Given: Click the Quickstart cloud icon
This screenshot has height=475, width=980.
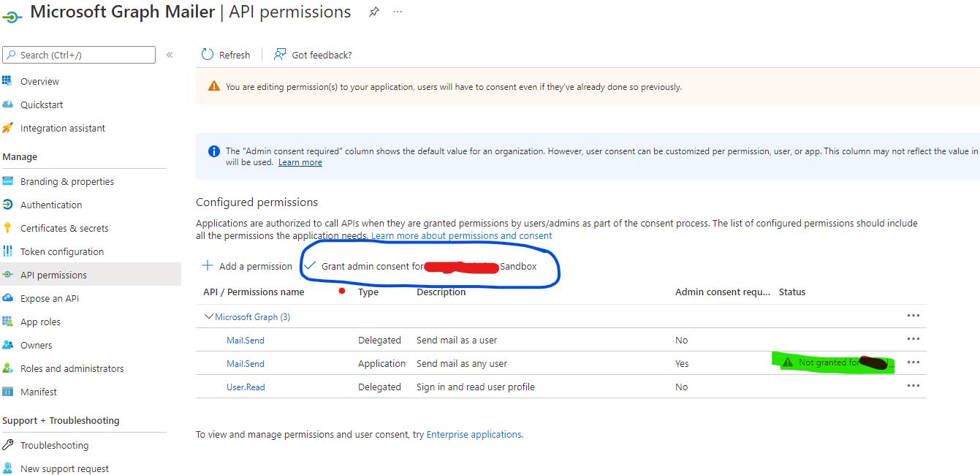Looking at the screenshot, I should click(x=7, y=104).
